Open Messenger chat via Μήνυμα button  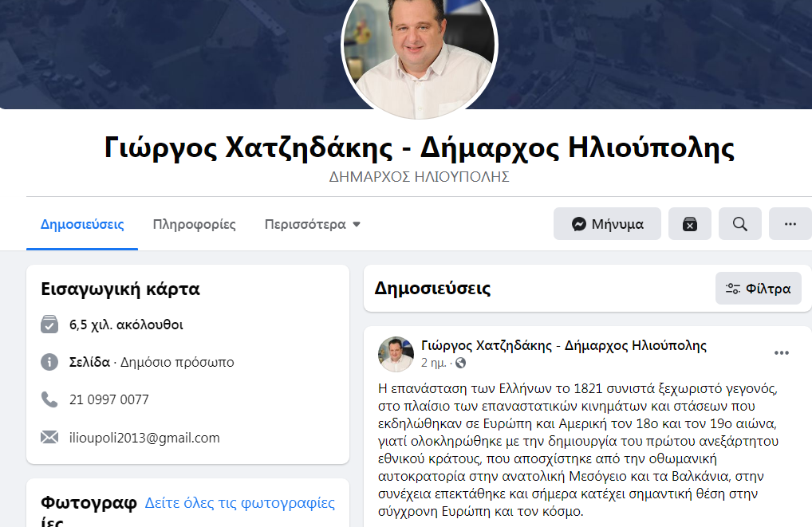pyautogui.click(x=607, y=224)
